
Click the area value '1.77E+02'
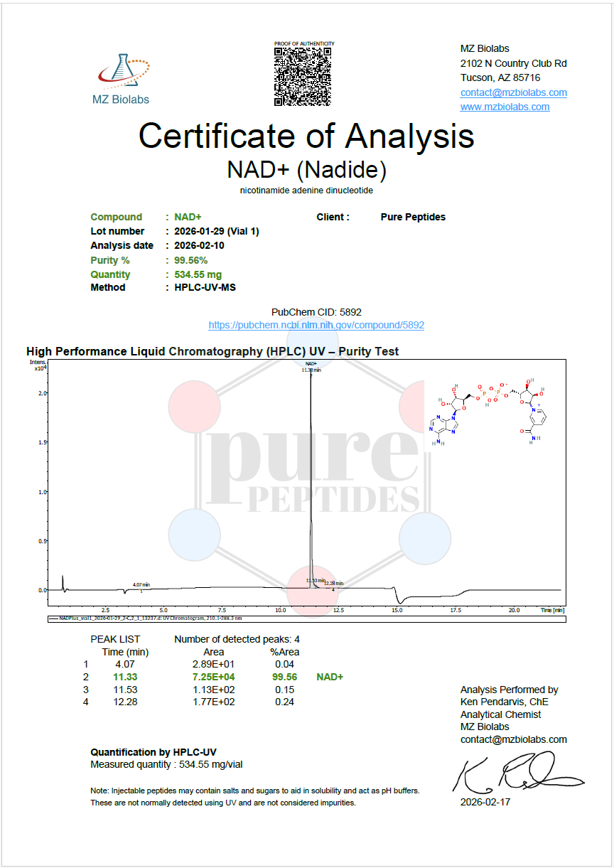213,702
